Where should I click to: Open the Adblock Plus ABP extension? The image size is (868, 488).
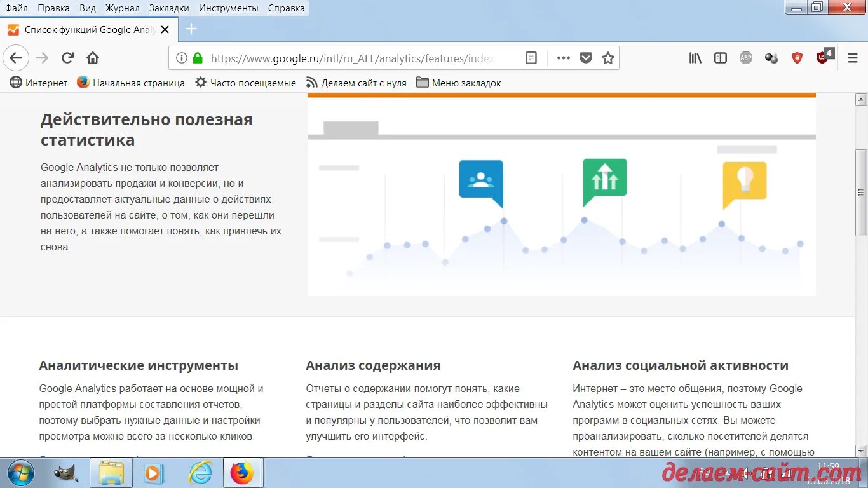point(746,58)
